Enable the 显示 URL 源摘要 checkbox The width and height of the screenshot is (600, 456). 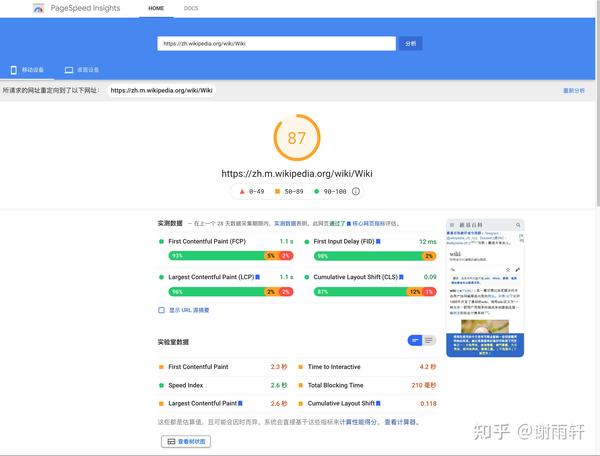tap(161, 310)
